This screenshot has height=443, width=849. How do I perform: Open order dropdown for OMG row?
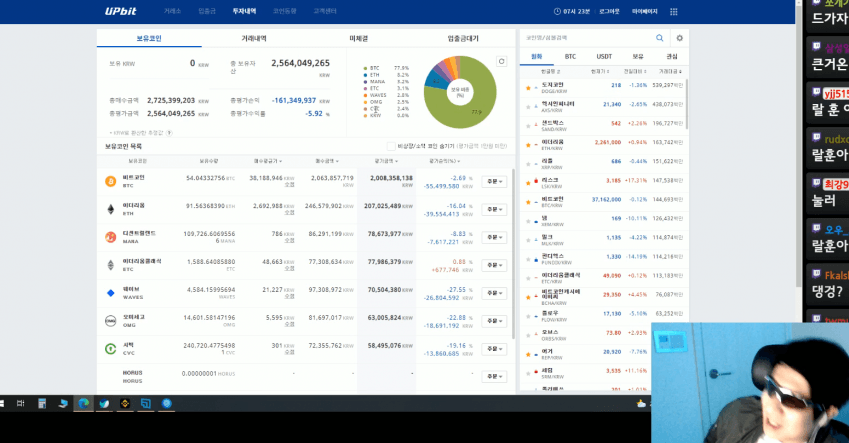[x=494, y=321]
